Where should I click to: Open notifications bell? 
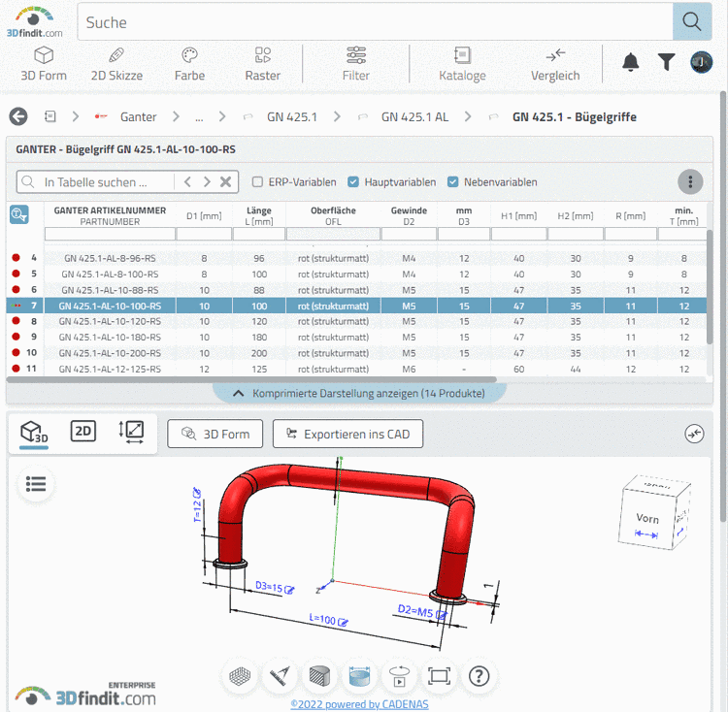coord(631,62)
